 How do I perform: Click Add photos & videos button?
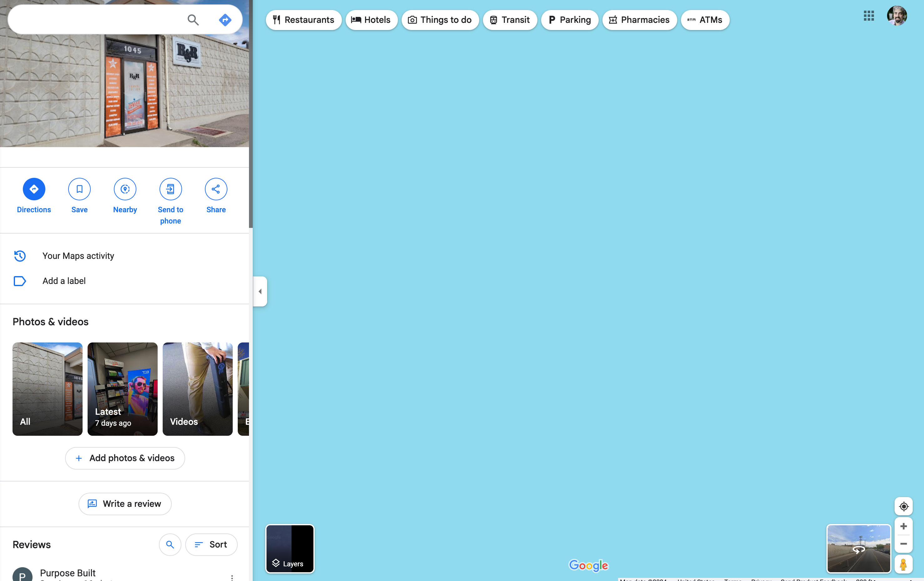pos(125,458)
